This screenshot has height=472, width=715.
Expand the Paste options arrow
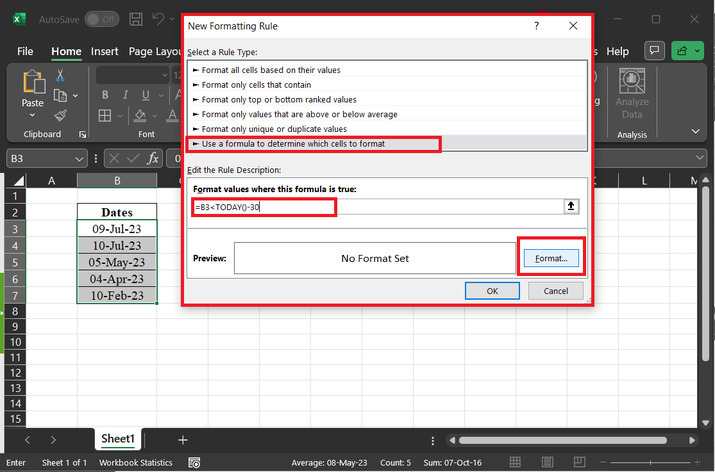(x=32, y=115)
